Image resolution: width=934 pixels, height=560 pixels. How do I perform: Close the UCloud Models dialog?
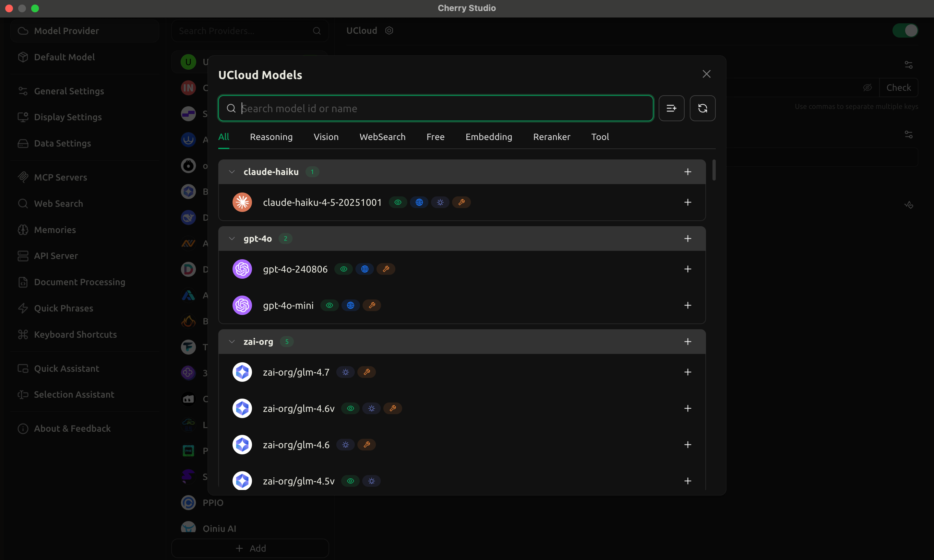706,74
